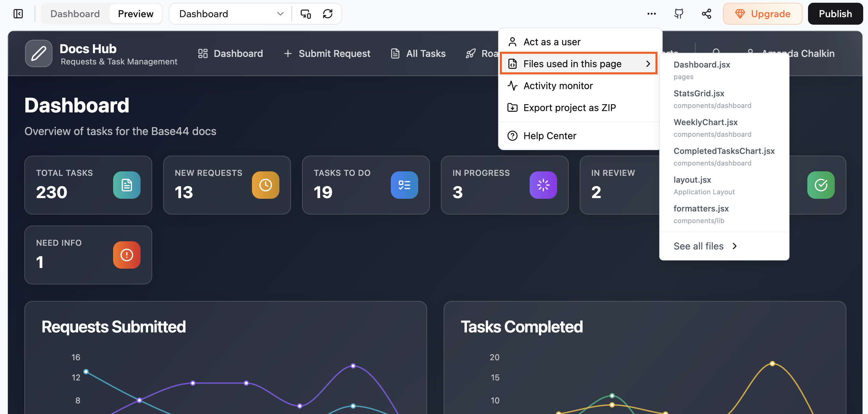This screenshot has width=868, height=414.
Task: Select Act as a user menu item
Action: pos(552,42)
